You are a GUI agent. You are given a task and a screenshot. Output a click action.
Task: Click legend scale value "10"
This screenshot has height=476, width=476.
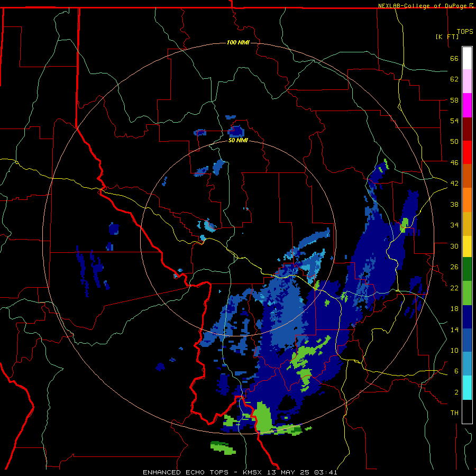pos(454,350)
